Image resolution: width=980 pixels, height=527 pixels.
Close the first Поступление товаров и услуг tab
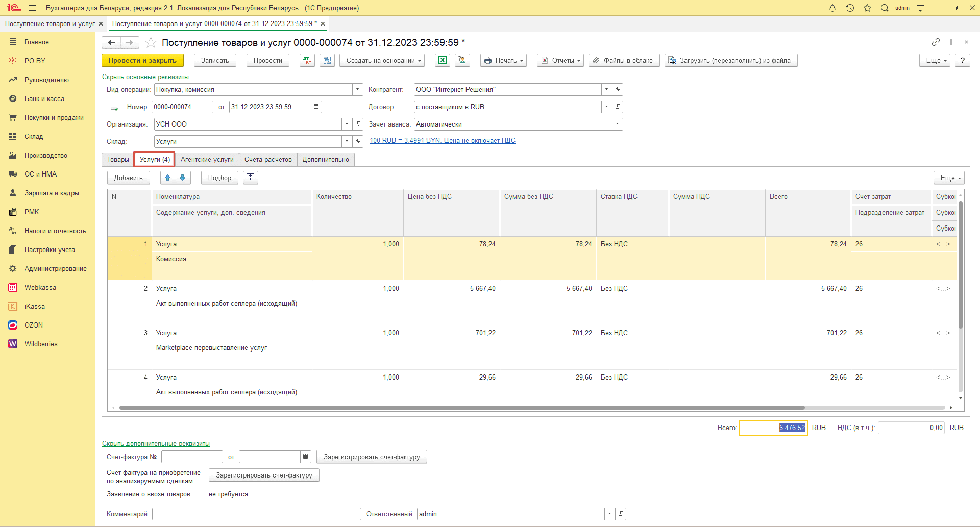pos(101,23)
